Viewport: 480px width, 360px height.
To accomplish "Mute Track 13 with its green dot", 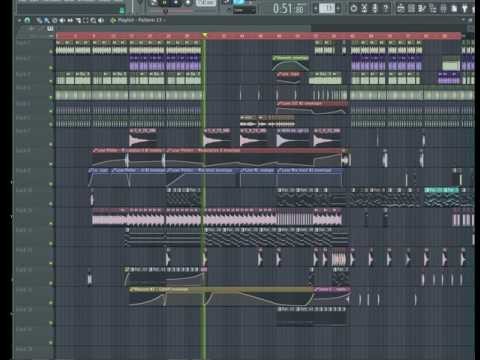I will point(51,263).
